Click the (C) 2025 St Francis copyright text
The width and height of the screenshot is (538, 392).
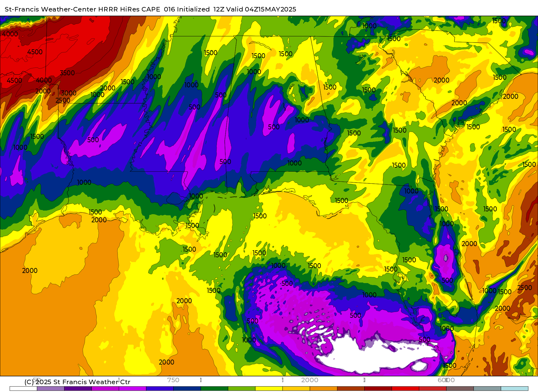(x=77, y=382)
